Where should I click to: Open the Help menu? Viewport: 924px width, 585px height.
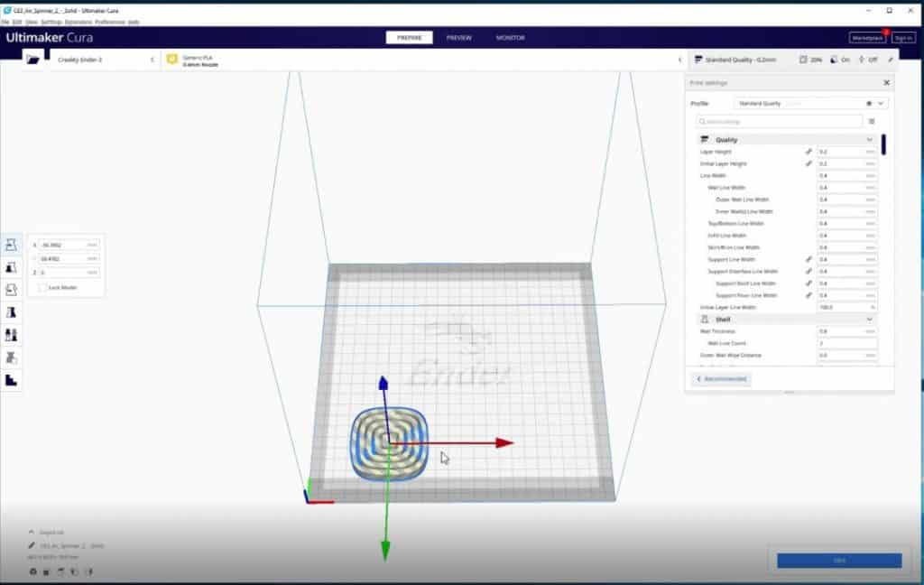(134, 22)
